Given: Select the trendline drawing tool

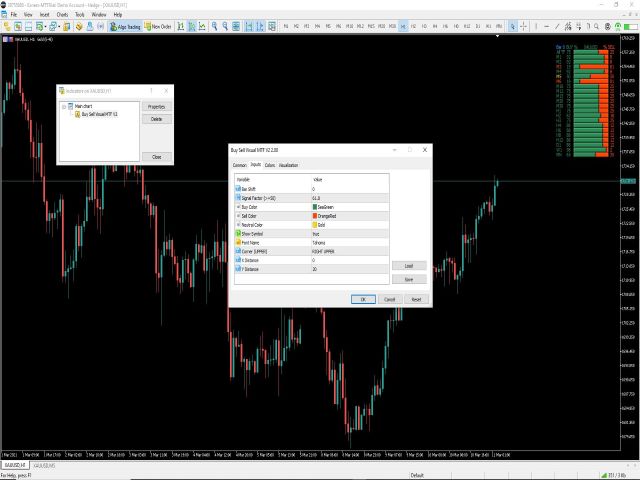Looking at the screenshot, I should [x=557, y=27].
